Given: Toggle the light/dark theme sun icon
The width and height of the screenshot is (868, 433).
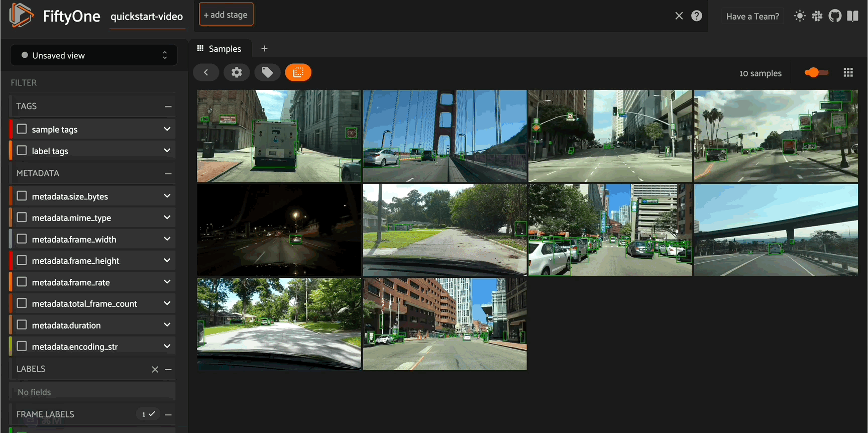Looking at the screenshot, I should (800, 16).
